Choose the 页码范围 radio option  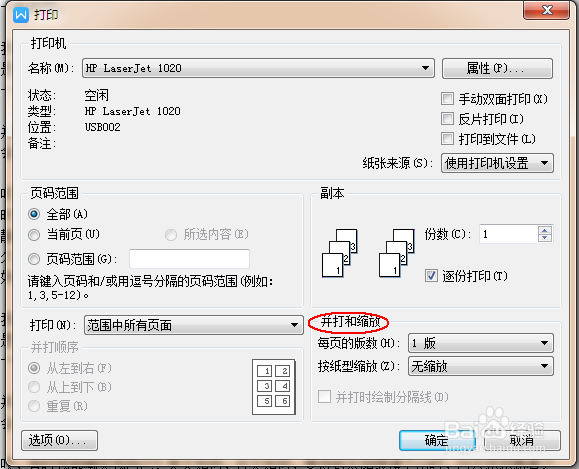point(34,259)
